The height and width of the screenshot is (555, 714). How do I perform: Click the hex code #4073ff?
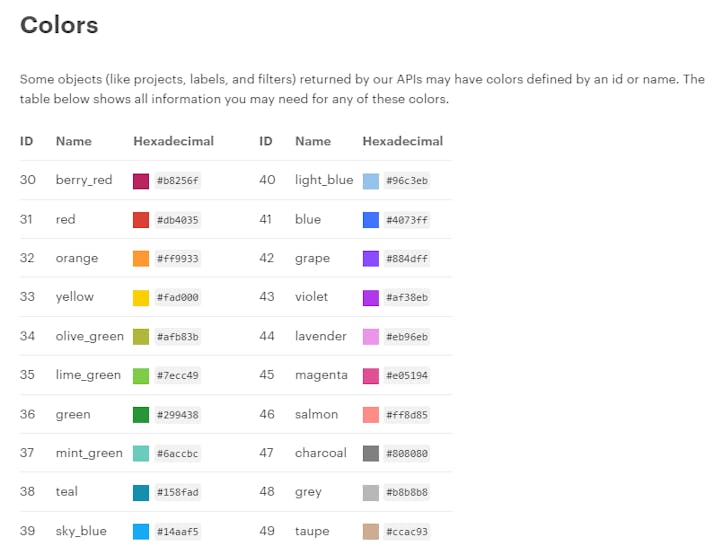pos(407,220)
